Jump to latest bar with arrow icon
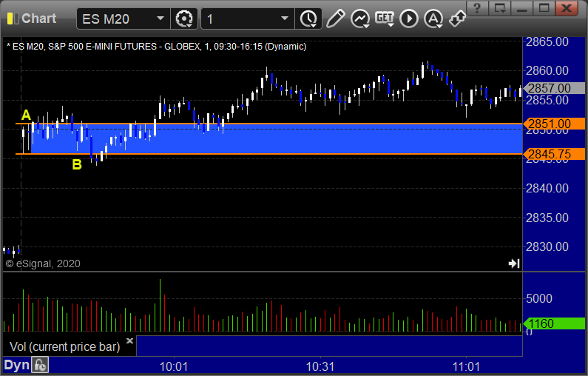588x376 pixels. point(514,263)
